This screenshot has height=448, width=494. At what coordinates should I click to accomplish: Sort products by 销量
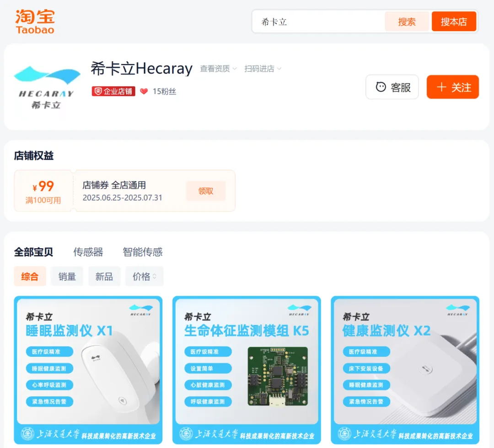[x=67, y=277]
